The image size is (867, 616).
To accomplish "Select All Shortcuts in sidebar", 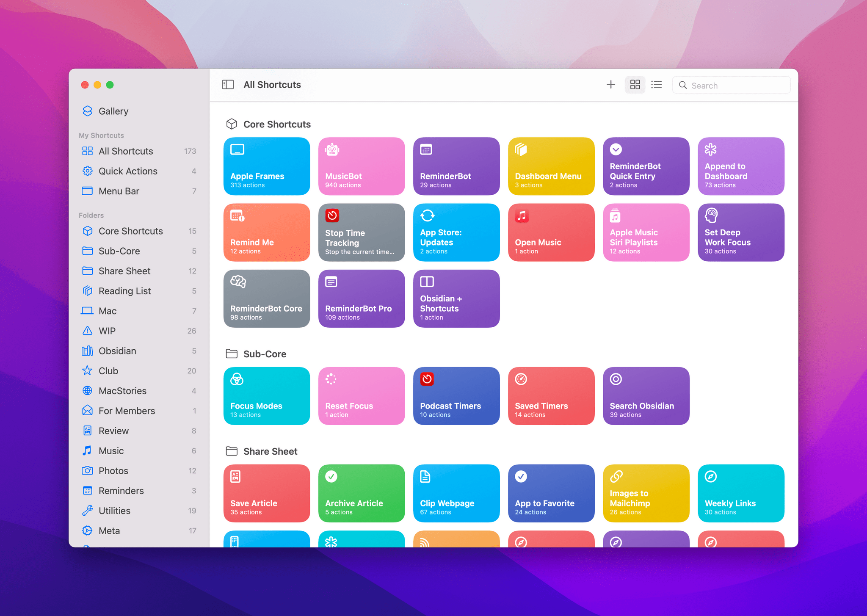I will tap(125, 150).
